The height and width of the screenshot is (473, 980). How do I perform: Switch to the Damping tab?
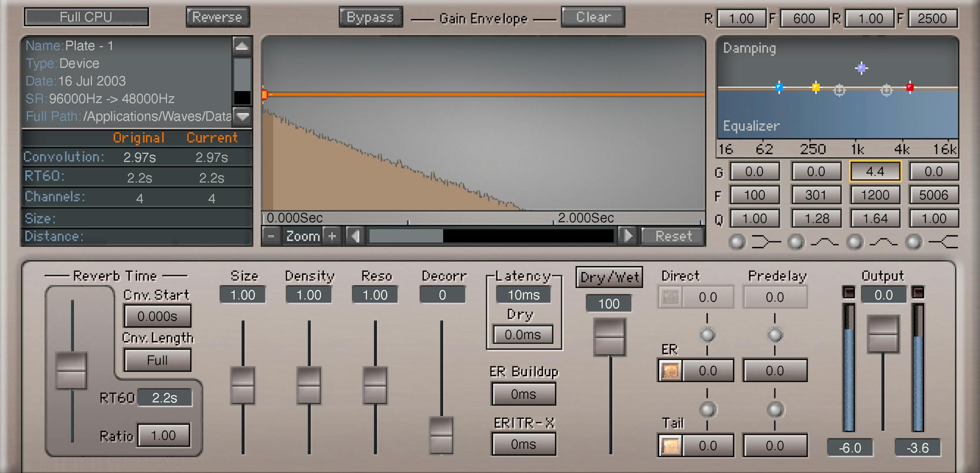pyautogui.click(x=750, y=49)
